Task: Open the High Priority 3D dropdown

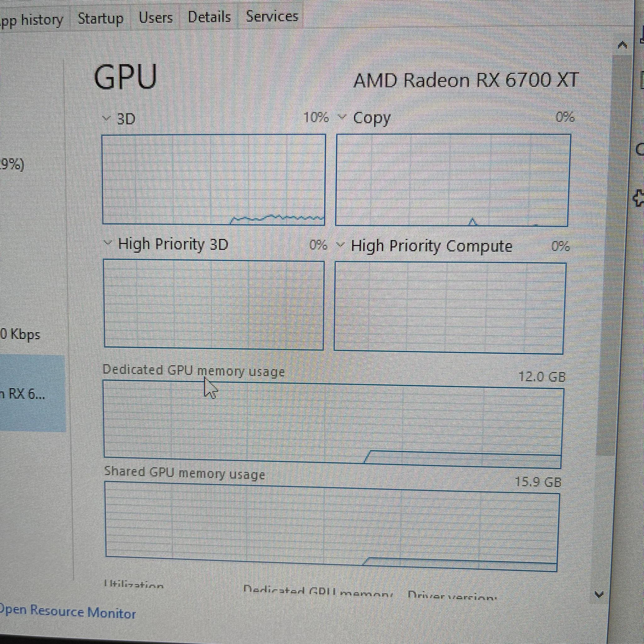Action: 108,243
